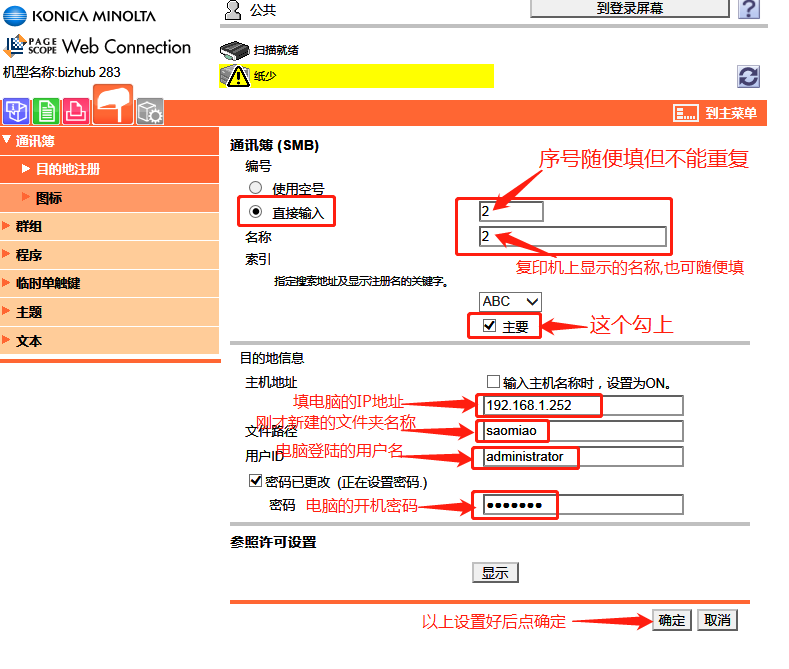Expand the 群组 menu section
The image size is (789, 669).
tap(29, 226)
